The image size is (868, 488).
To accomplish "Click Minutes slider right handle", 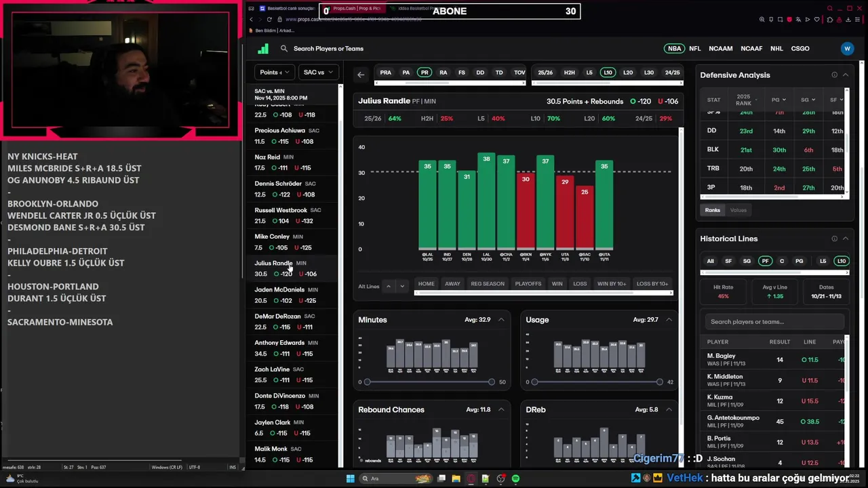I will pyautogui.click(x=492, y=382).
